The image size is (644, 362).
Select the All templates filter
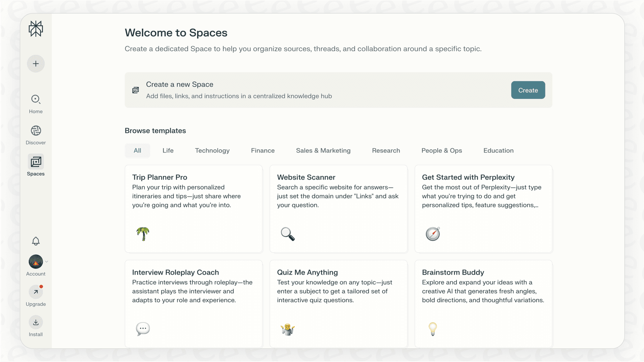137,151
